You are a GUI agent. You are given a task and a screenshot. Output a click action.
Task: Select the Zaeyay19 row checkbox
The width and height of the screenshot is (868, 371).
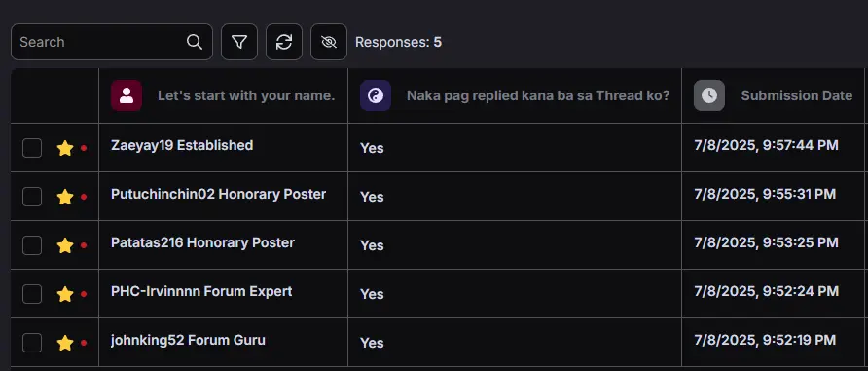click(32, 148)
